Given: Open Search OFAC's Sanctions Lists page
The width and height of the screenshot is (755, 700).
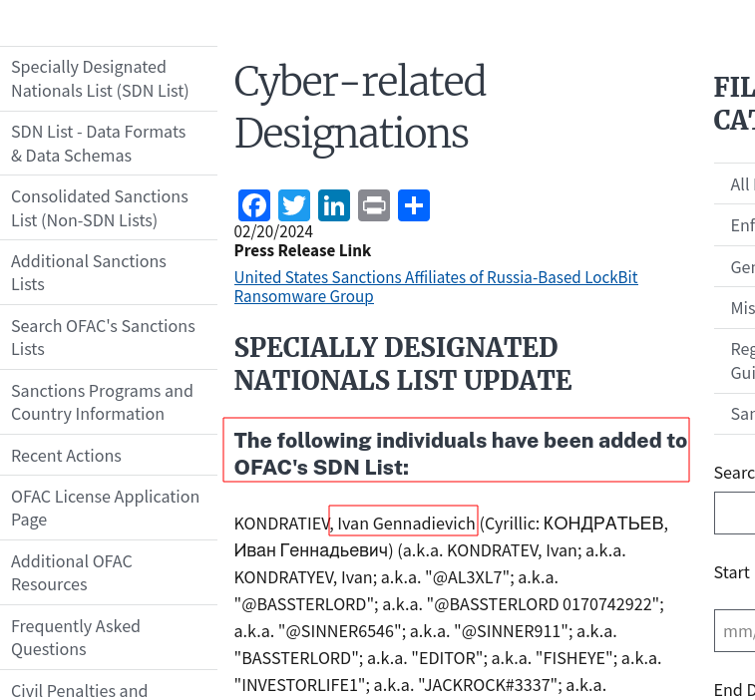Looking at the screenshot, I should pos(103,337).
